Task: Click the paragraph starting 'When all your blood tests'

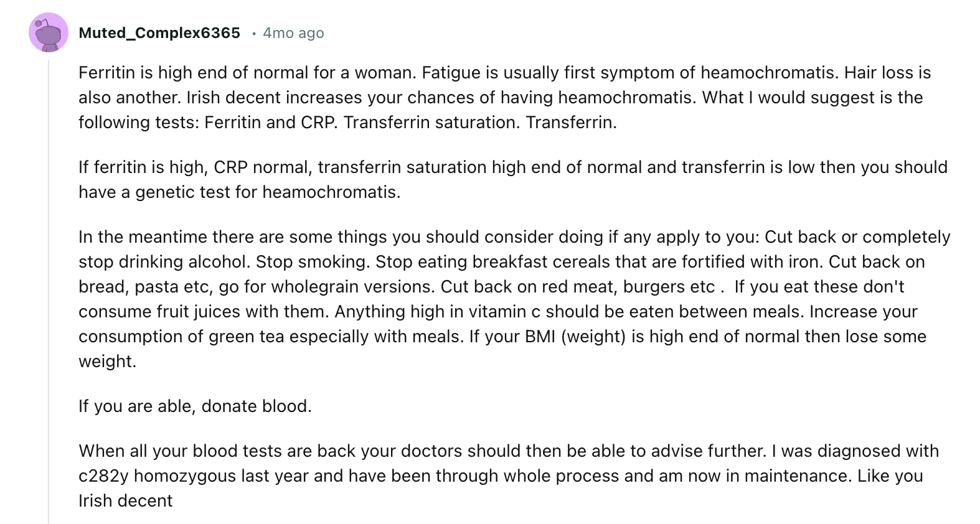Action: (509, 475)
